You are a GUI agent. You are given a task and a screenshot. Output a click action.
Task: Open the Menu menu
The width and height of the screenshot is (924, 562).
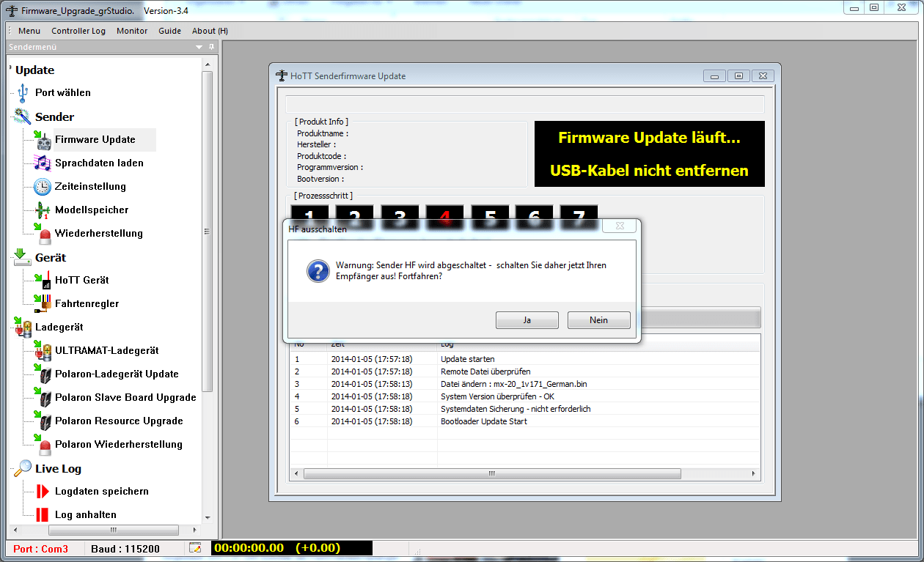(29, 31)
